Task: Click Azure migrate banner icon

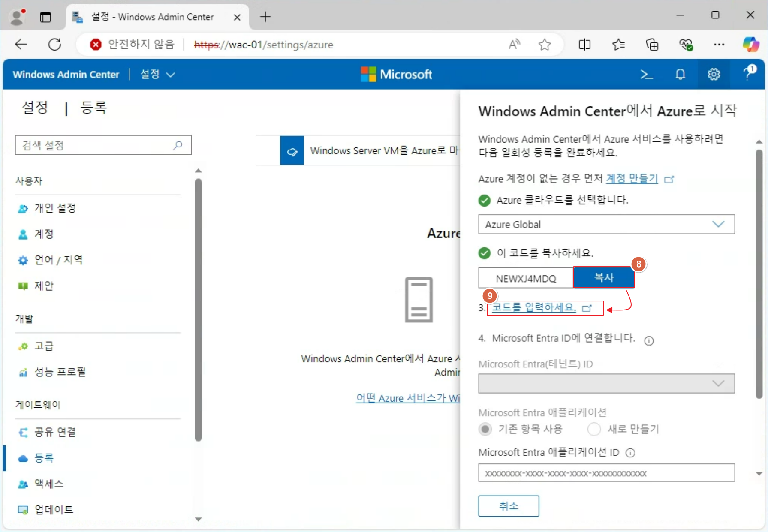Action: pos(292,150)
